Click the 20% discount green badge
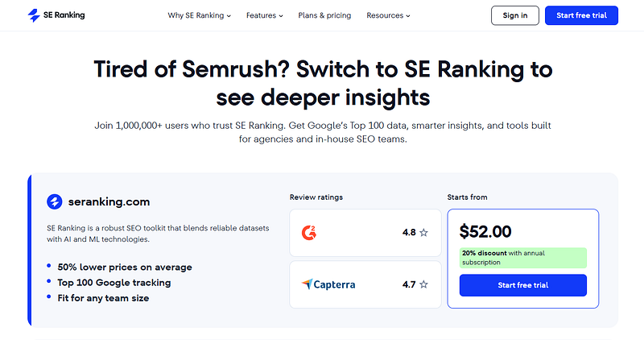644x340 pixels. pyautogui.click(x=523, y=258)
